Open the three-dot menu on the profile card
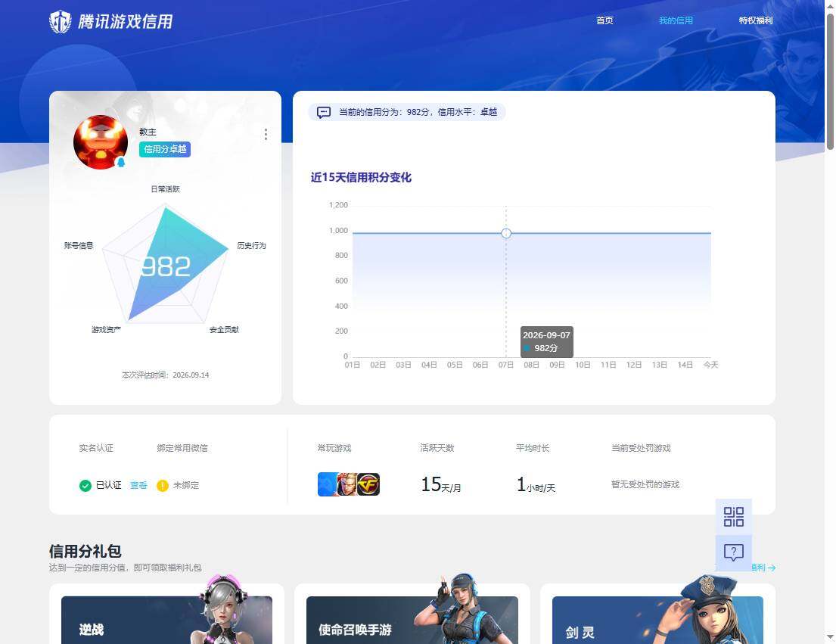The image size is (836, 644). tap(266, 135)
